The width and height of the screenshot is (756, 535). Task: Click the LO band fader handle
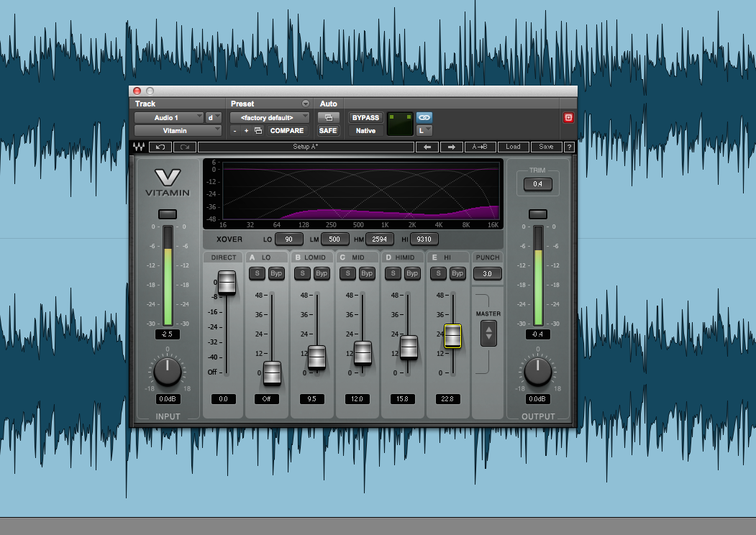pos(272,373)
